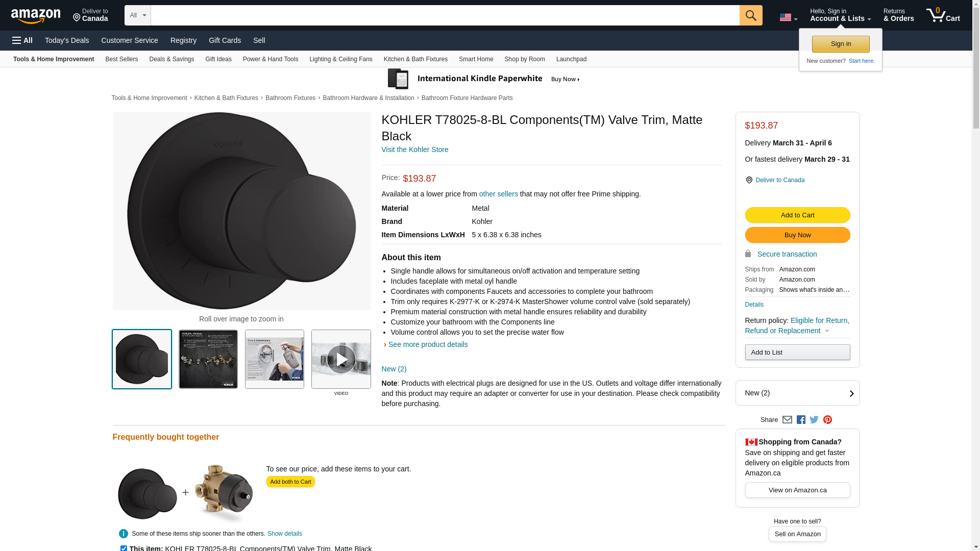Click the search input field
Screen dimensions: 980x551
tap(445, 15)
